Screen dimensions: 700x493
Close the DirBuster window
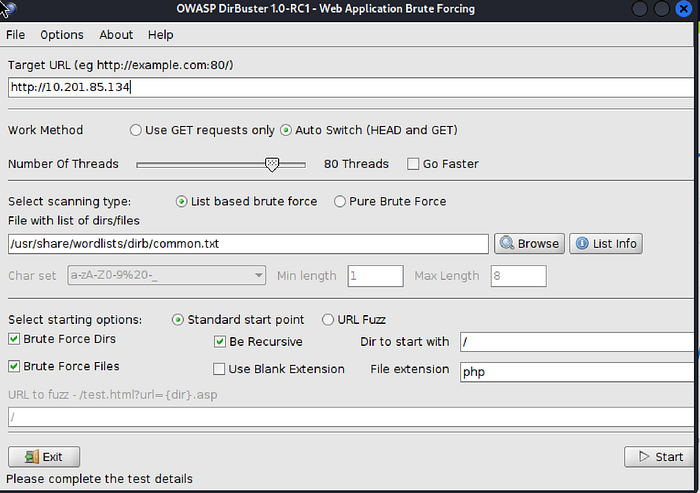point(683,8)
